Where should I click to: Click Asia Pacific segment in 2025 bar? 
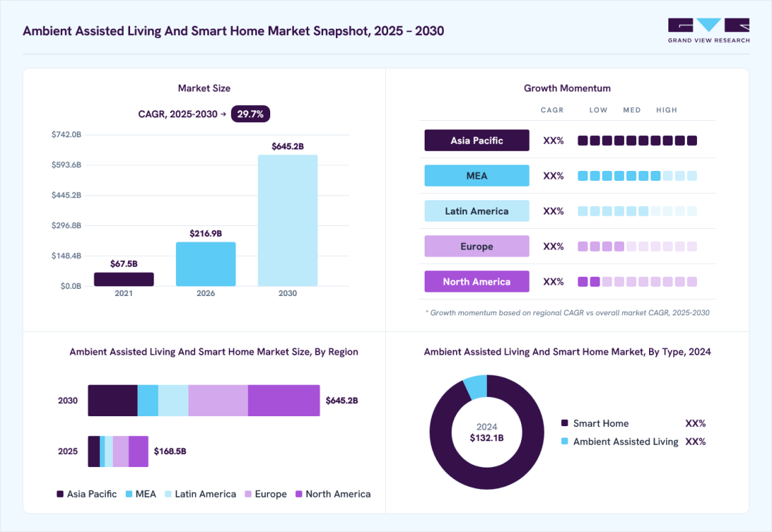tap(94, 451)
